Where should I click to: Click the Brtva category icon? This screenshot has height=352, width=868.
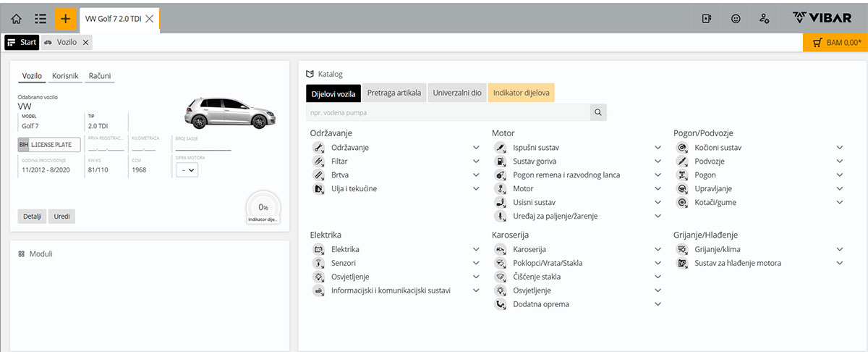click(x=318, y=175)
